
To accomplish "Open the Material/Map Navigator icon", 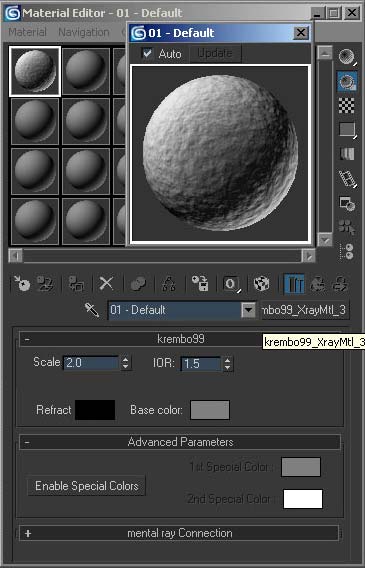I will (347, 251).
